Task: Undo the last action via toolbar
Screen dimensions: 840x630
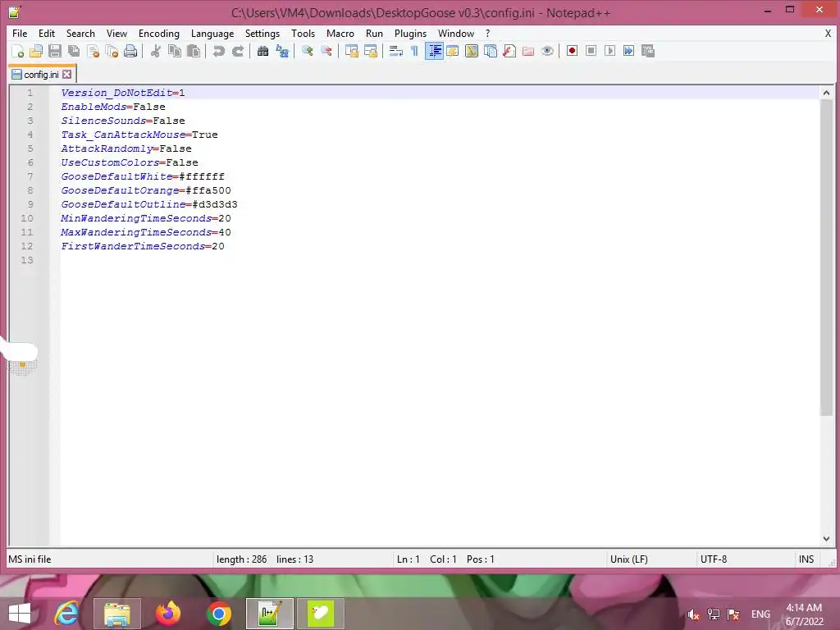Action: (218, 51)
